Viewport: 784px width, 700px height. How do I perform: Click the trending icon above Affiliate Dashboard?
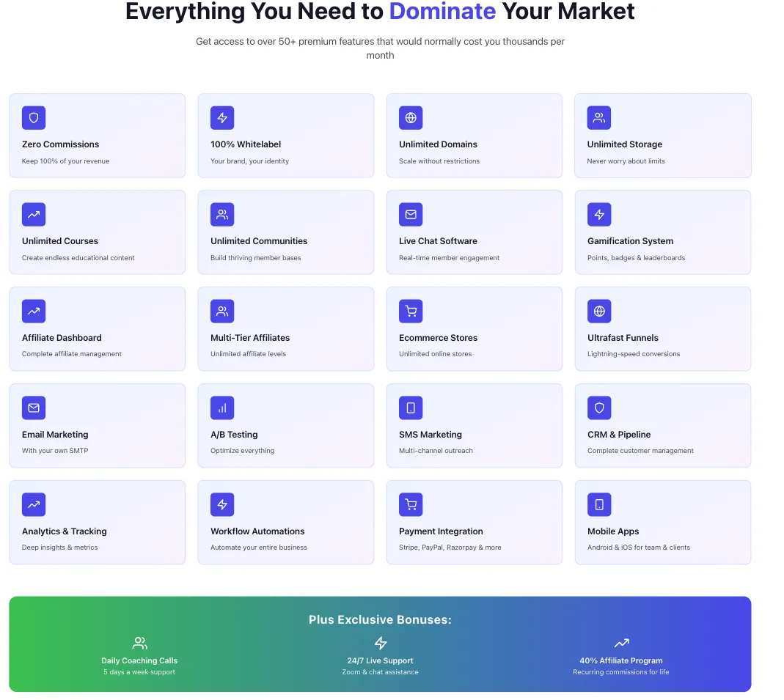tap(34, 312)
